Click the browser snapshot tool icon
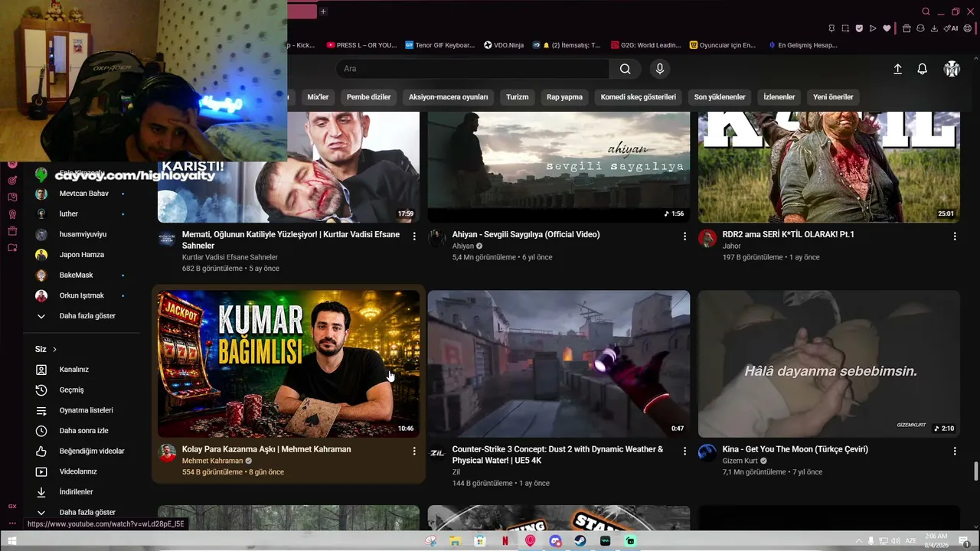Viewport: 980px width, 551px height. click(x=845, y=28)
